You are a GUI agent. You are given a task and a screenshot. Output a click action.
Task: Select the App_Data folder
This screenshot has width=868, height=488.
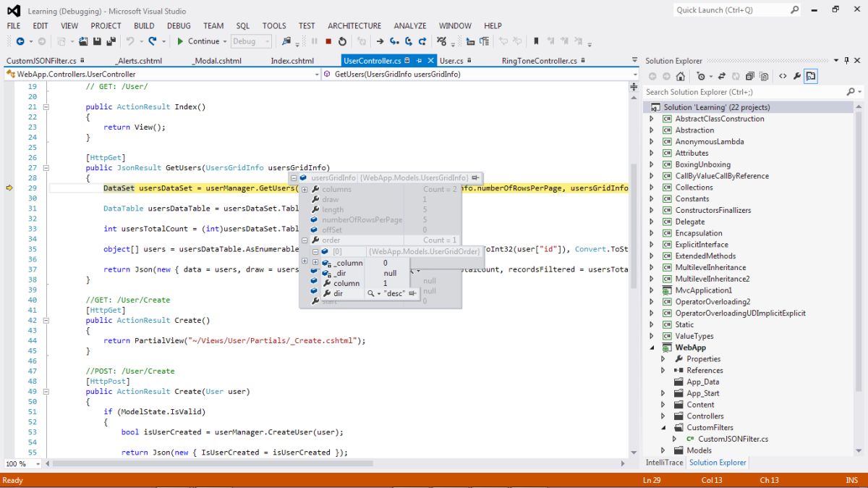702,382
